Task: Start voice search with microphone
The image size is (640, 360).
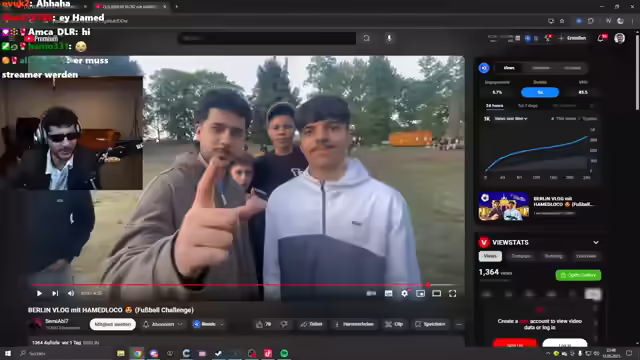Action: (x=389, y=38)
